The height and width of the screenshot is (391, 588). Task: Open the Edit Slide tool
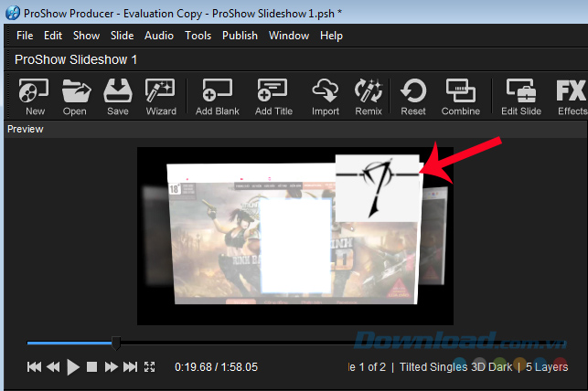(521, 95)
